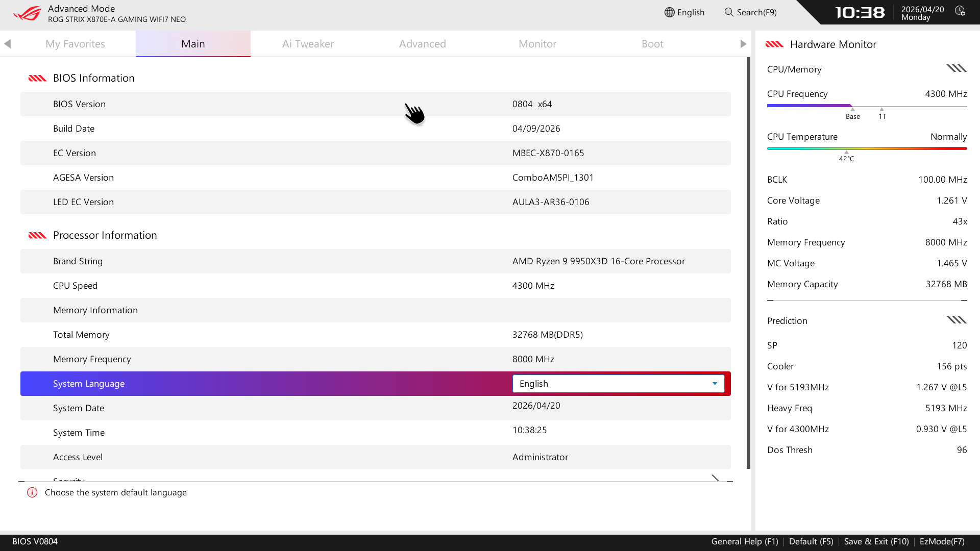This screenshot has height=551, width=980.
Task: Click the info icon by help text
Action: coord(32,492)
